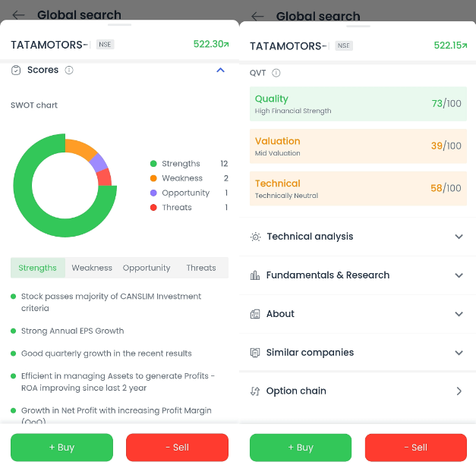Click the 'SWOT chart' label
The width and height of the screenshot is (476, 468).
point(34,105)
